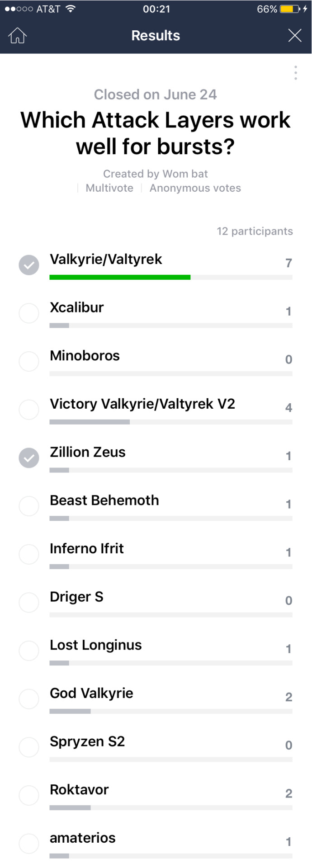
Task: Tap the God Valkyrie option label
Action: click(x=91, y=693)
